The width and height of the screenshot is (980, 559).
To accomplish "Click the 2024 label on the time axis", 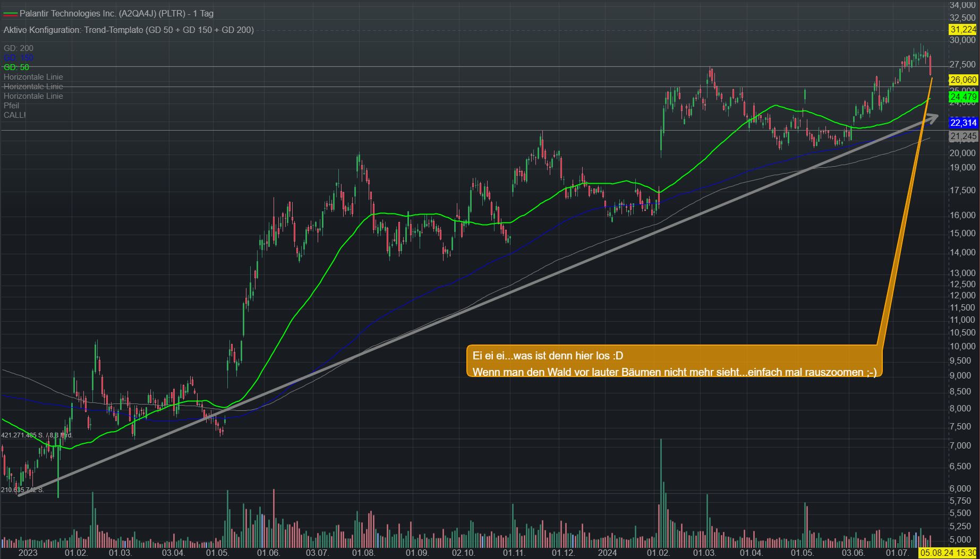I will click(x=607, y=553).
